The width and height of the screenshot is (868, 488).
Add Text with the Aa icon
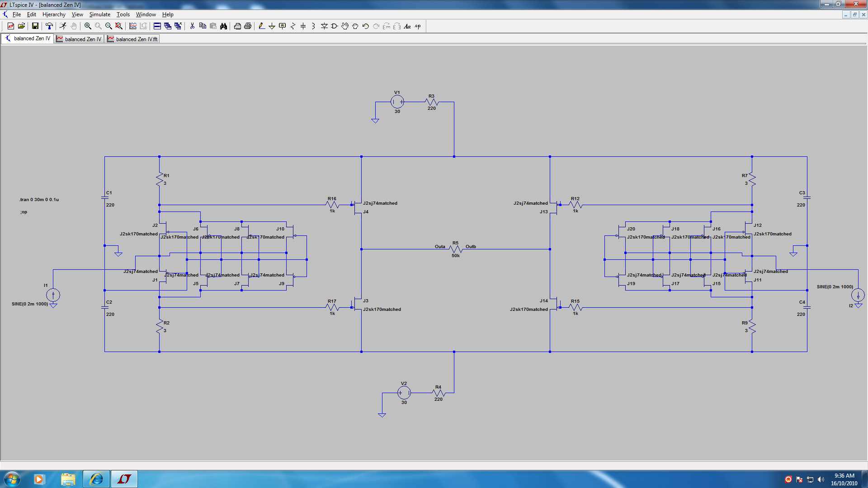407,26
